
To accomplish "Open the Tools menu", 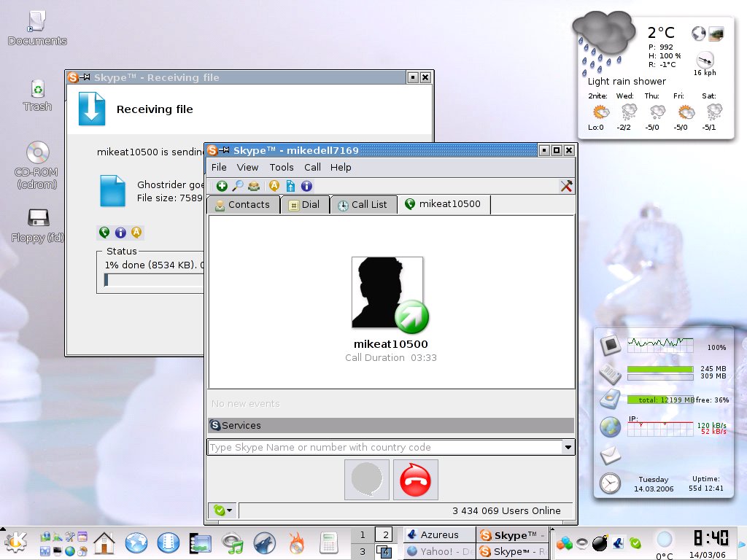I will coord(282,167).
